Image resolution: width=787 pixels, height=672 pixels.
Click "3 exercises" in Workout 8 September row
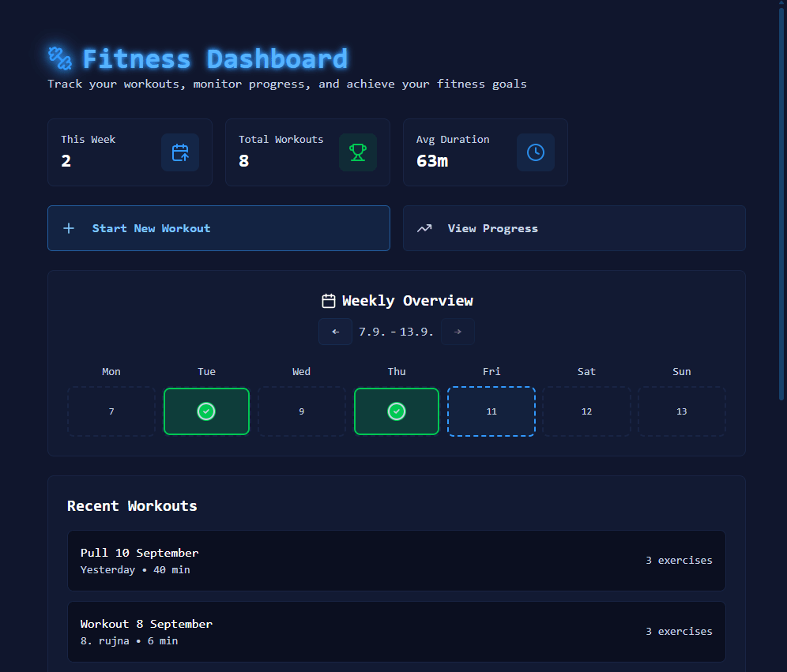pyautogui.click(x=679, y=632)
